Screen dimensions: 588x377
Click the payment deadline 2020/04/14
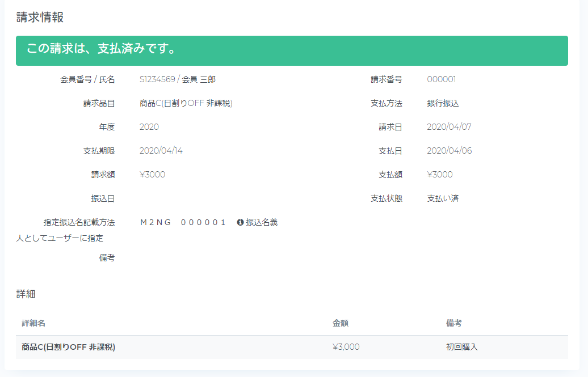(x=161, y=151)
